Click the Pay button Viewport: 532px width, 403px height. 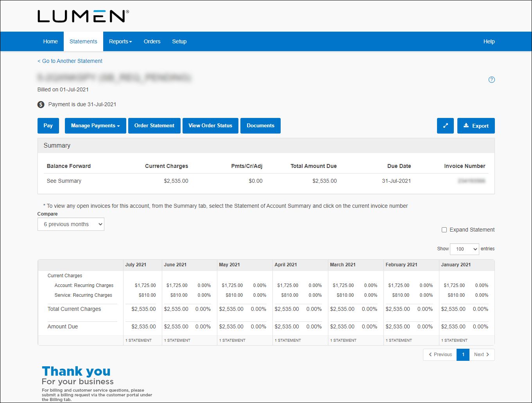[48, 126]
